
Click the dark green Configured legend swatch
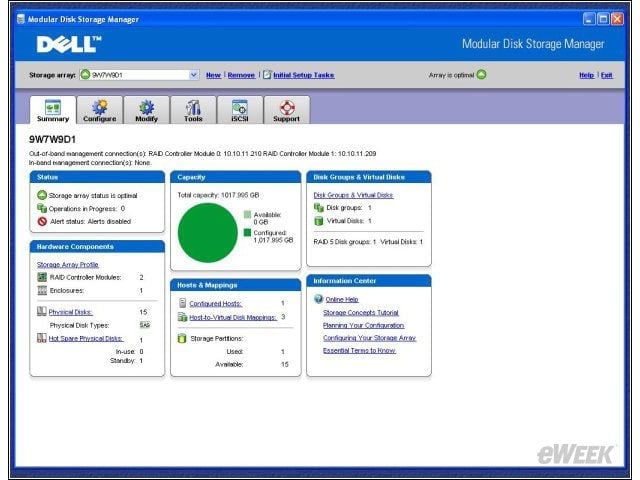coord(247,233)
